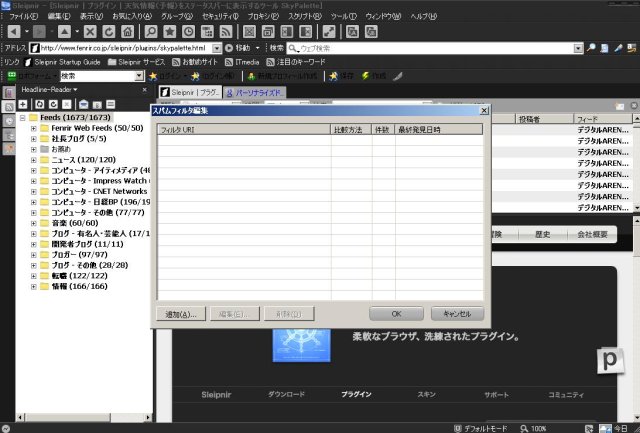Click the Up one level arrow icon
This screenshot has width=640, height=433.
(x=64, y=32)
